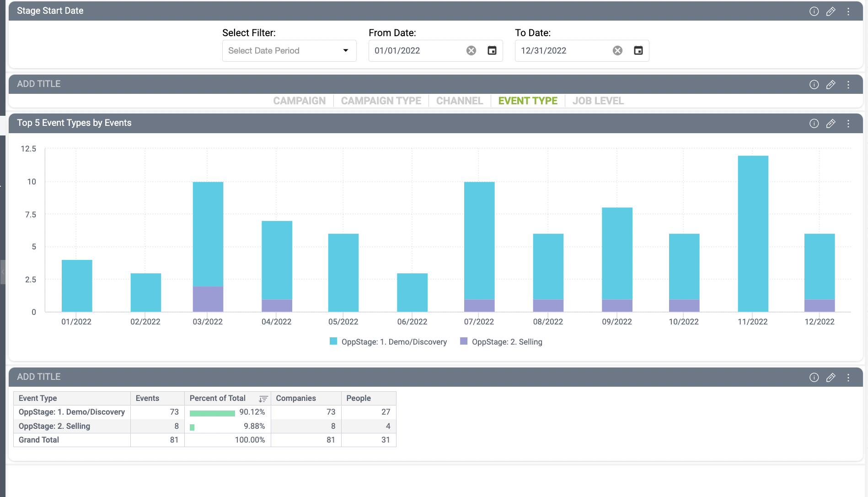Click the 12/2022 purple Selling bar segment

820,306
